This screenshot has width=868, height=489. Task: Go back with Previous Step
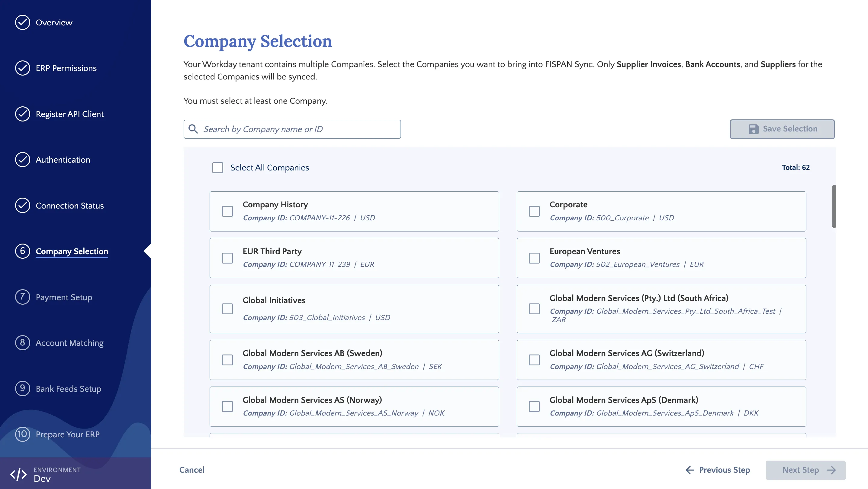coord(718,470)
